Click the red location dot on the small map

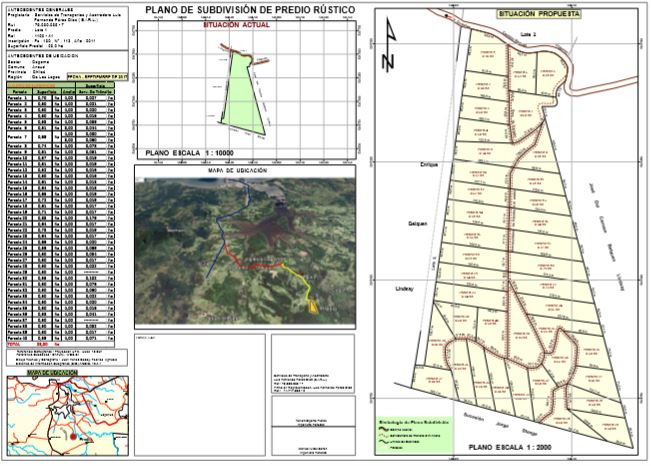[71, 437]
